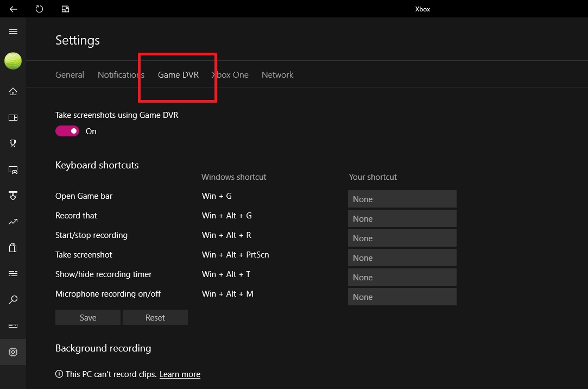Click the Win + Alt + M text
Screen dimensions: 588x389
tap(227, 294)
